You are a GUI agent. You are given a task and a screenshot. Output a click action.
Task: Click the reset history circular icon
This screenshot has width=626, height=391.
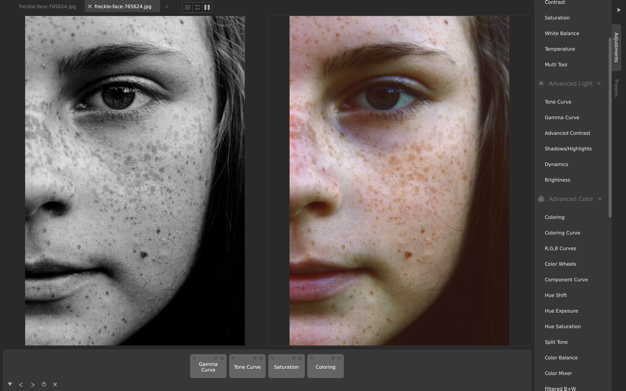point(44,385)
